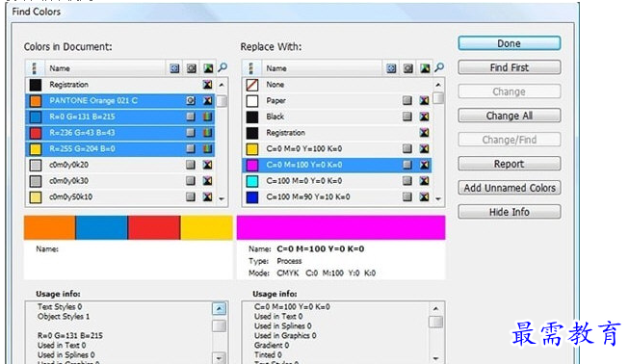Image resolution: width=629 pixels, height=364 pixels.
Task: Click the CMYK mode icon in c0m0y0k20 row
Action: (x=207, y=165)
